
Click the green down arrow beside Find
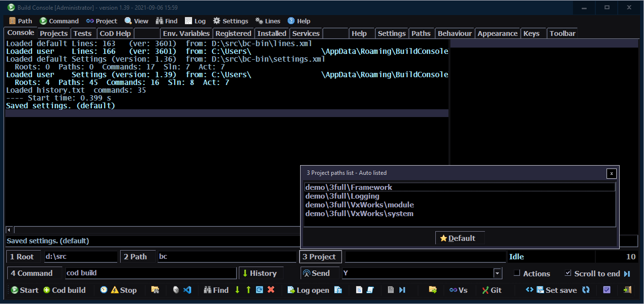point(237,290)
